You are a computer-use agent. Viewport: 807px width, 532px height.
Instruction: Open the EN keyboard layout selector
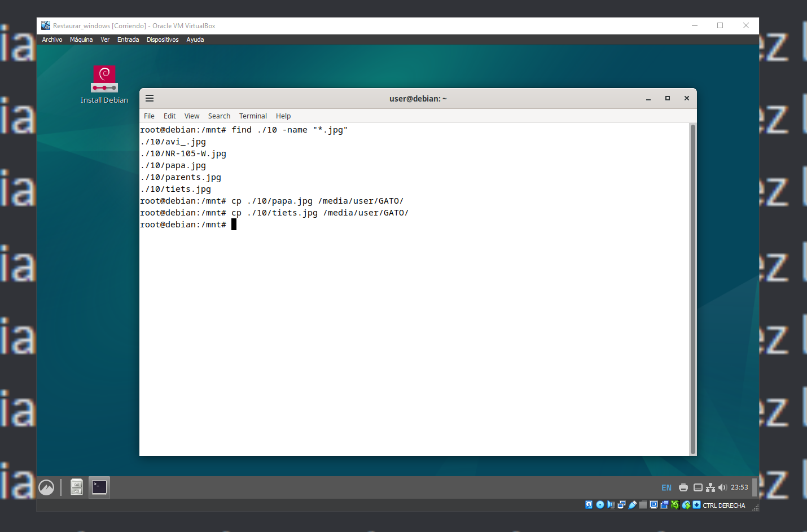coord(666,487)
